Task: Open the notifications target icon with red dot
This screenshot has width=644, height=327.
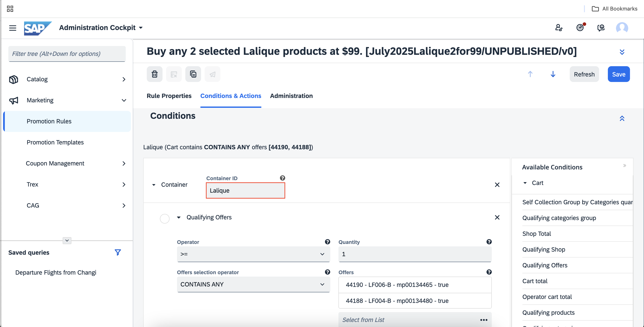Action: (x=580, y=28)
